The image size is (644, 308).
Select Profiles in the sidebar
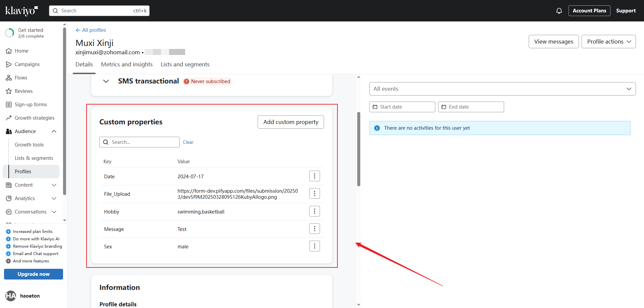[31, 172]
